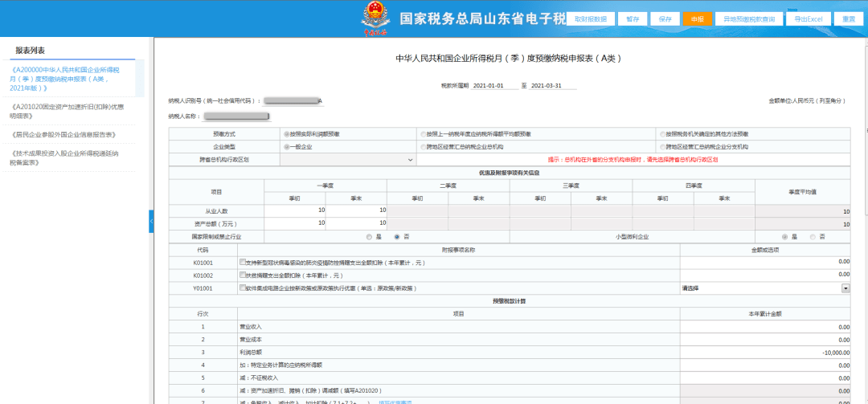Viewport: 868px width, 404px height.
Task: Check the K01001 donation deduction checkbox
Action: pos(242,262)
